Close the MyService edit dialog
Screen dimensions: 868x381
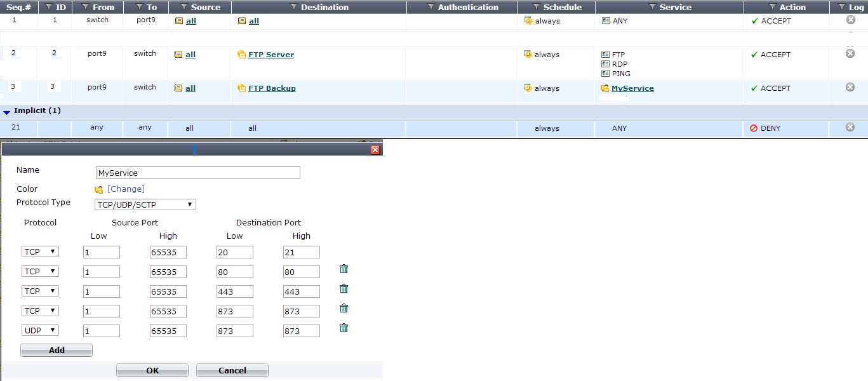pos(375,150)
